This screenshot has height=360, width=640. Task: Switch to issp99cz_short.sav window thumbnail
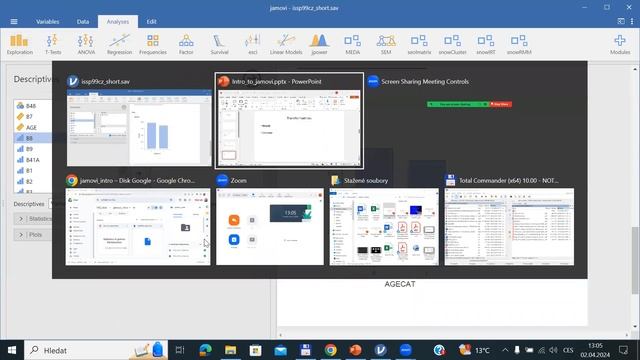pos(139,127)
